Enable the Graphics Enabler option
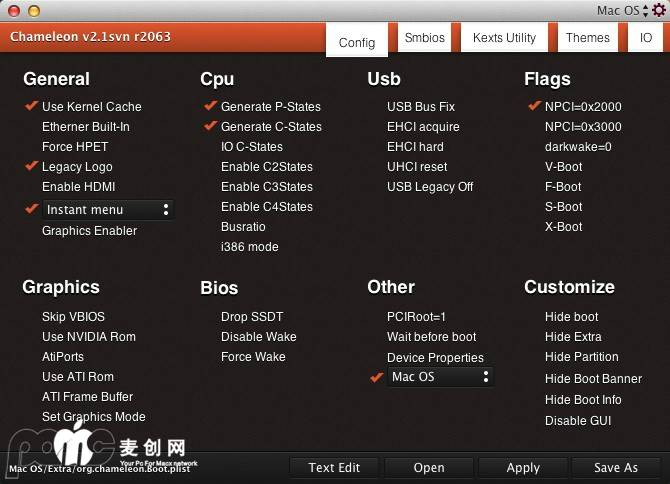This screenshot has width=670, height=484. pyautogui.click(x=89, y=231)
